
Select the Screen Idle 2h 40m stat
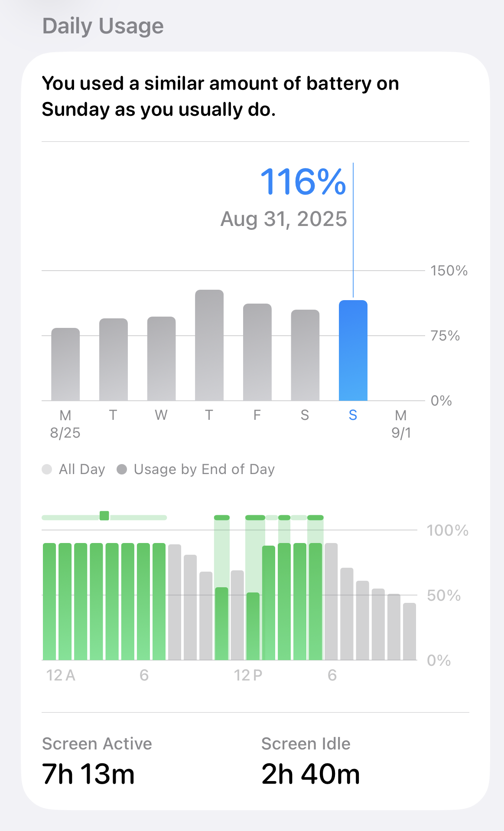310,774
